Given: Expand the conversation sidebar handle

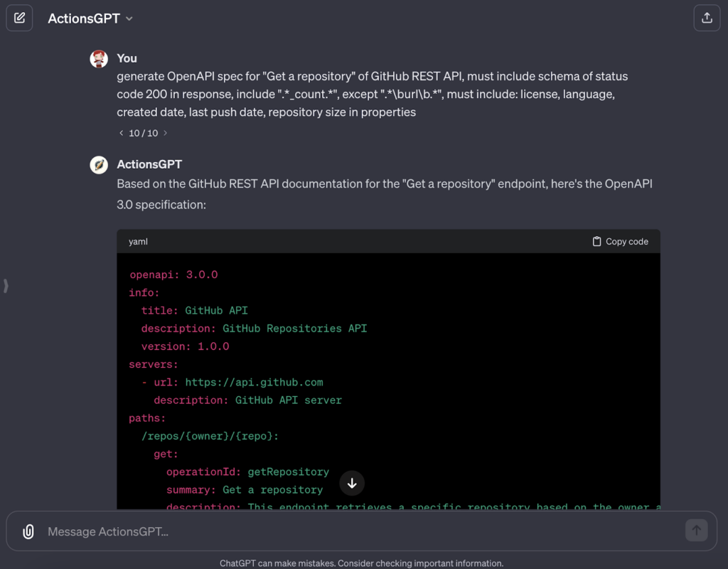Looking at the screenshot, I should (x=6, y=284).
